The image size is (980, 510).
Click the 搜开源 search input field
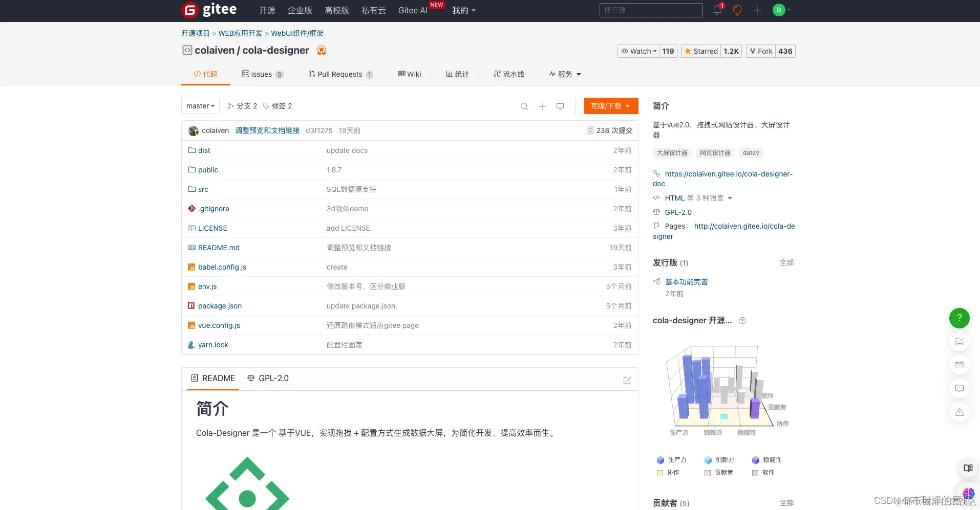650,10
